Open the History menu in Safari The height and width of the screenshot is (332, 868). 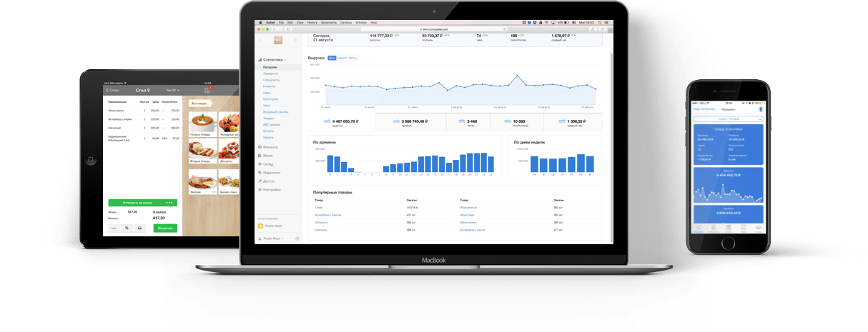[312, 23]
